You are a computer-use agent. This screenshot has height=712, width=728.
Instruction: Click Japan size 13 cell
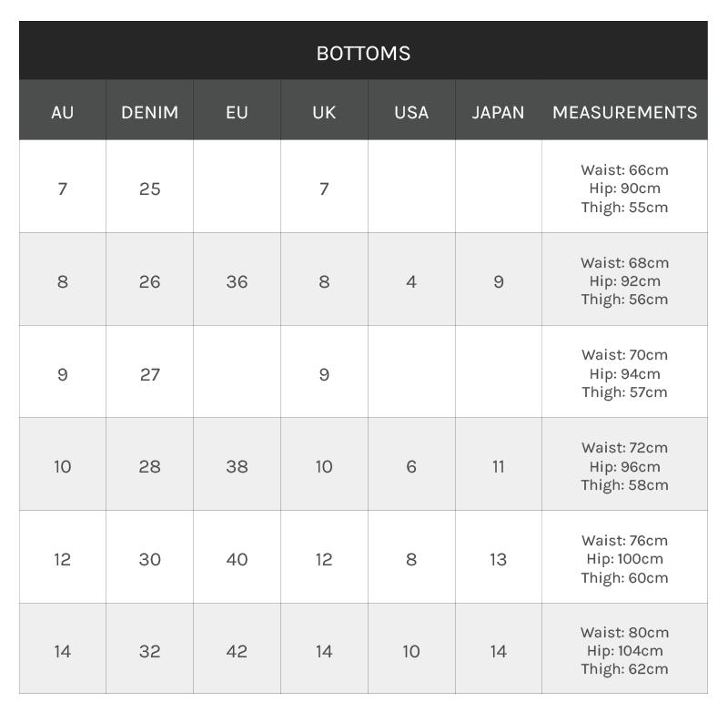(x=498, y=559)
